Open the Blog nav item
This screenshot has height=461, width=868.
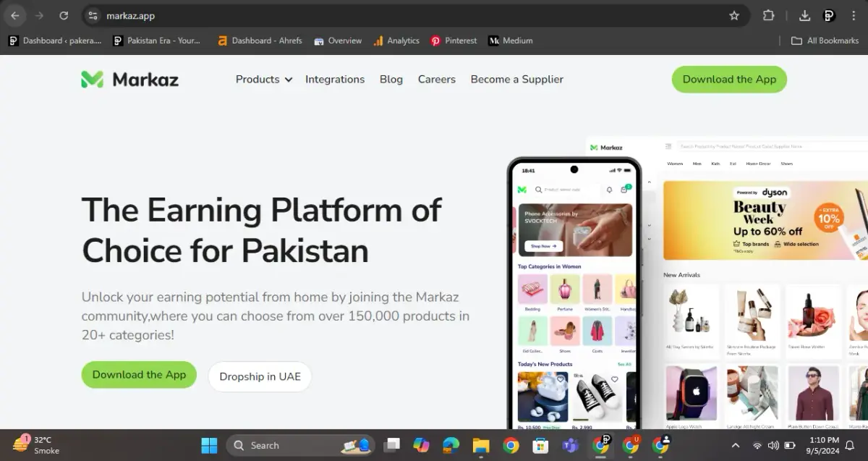pyautogui.click(x=391, y=80)
